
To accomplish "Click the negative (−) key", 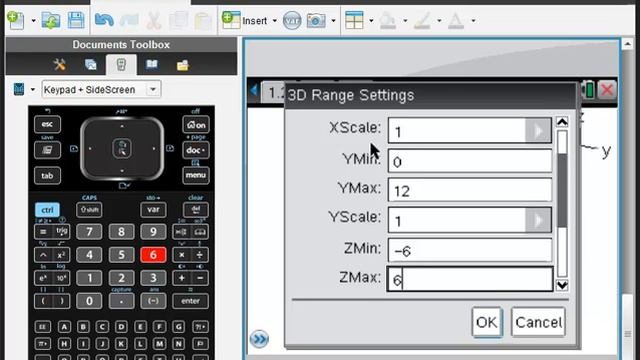I will pyautogui.click(x=153, y=301).
